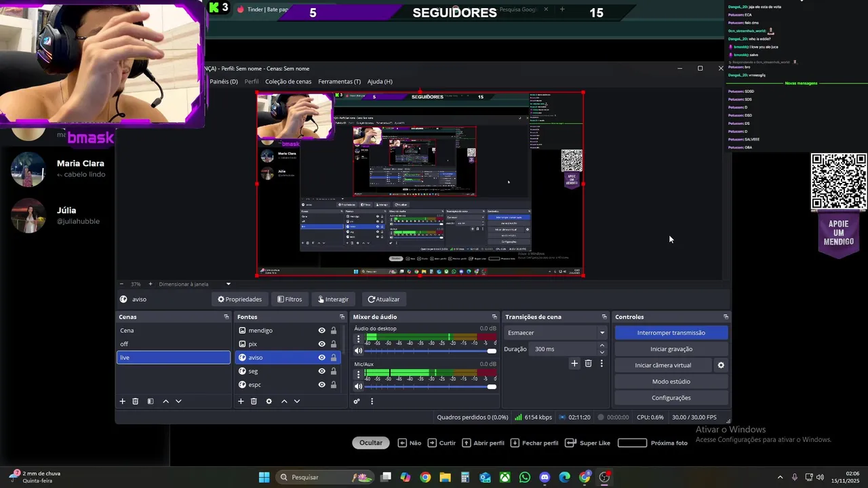Open the Painéis (D) menu

[x=224, y=81]
